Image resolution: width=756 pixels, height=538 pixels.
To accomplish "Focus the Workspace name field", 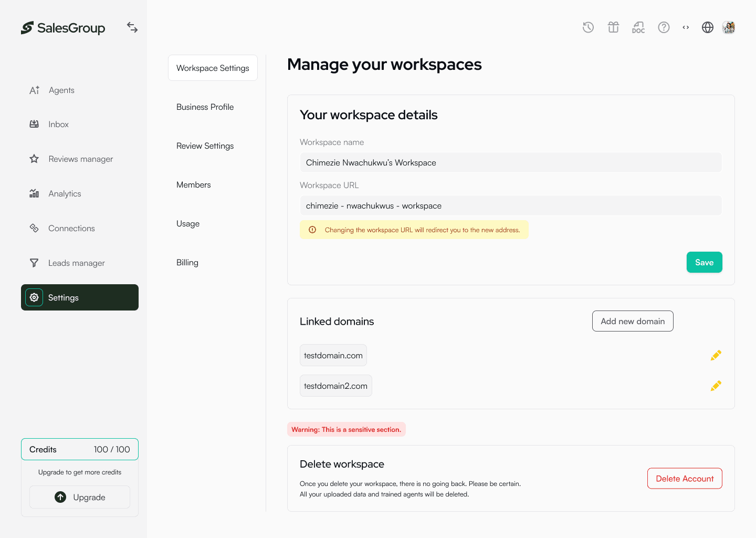I will (510, 162).
